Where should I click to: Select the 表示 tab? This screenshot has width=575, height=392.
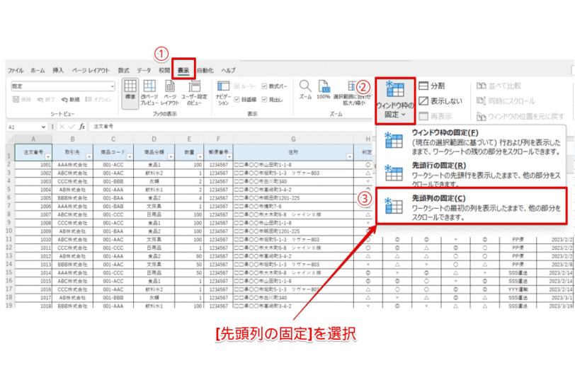183,70
